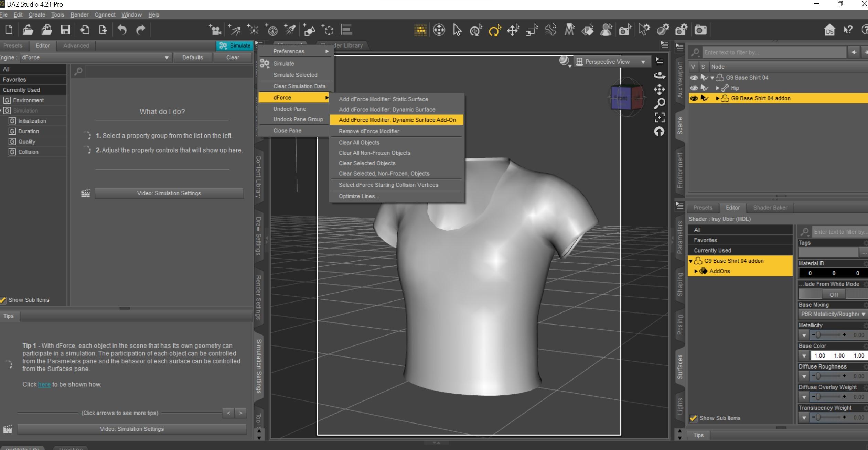Click the New file toolbar icon
The image size is (868, 450).
[x=9, y=30]
